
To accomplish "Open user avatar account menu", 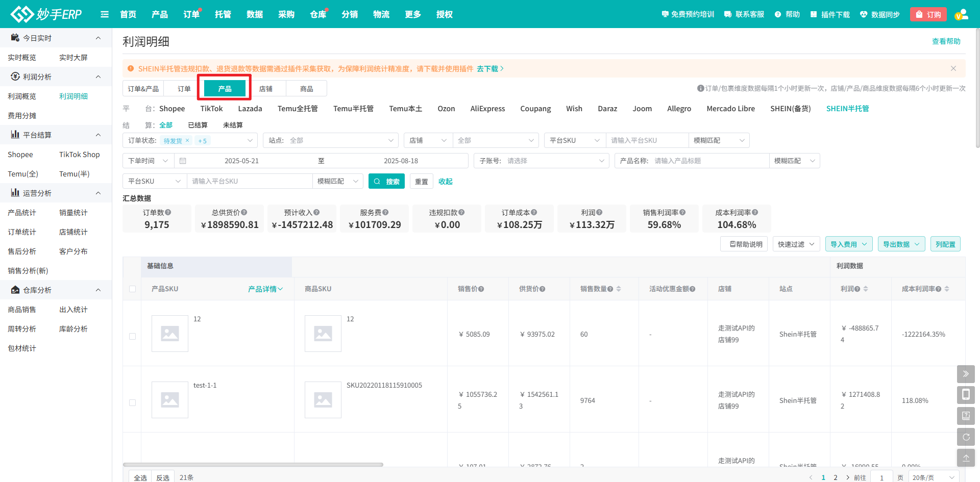I will (962, 14).
